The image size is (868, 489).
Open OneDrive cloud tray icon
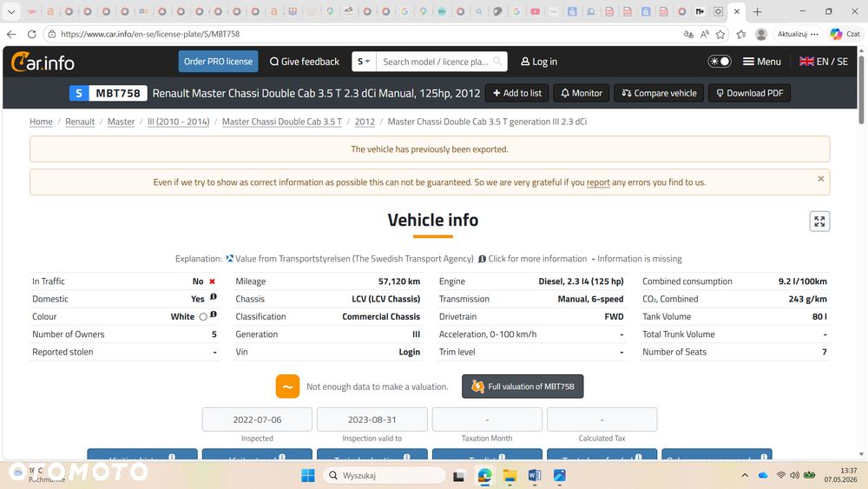(763, 475)
